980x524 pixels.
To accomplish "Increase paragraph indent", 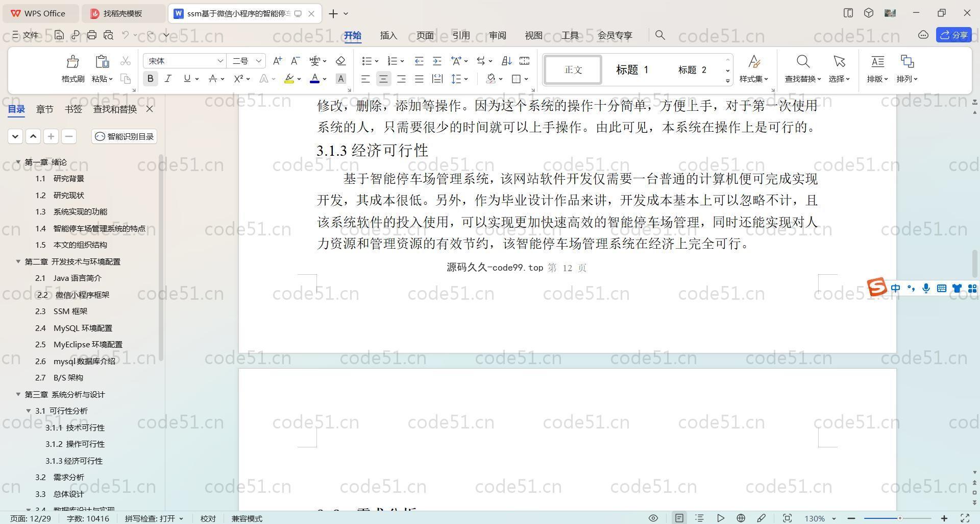I will click(437, 61).
